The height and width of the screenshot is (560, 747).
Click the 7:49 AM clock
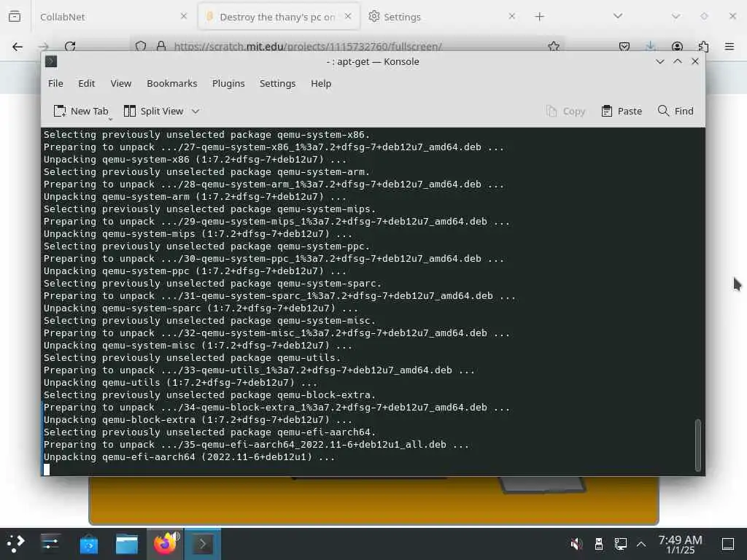tap(681, 544)
